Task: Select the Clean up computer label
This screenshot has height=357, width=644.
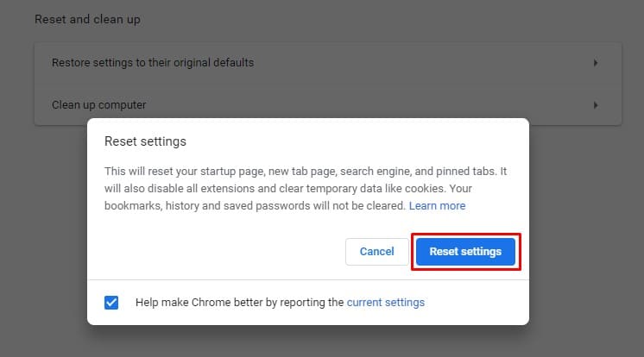Action: 98,105
